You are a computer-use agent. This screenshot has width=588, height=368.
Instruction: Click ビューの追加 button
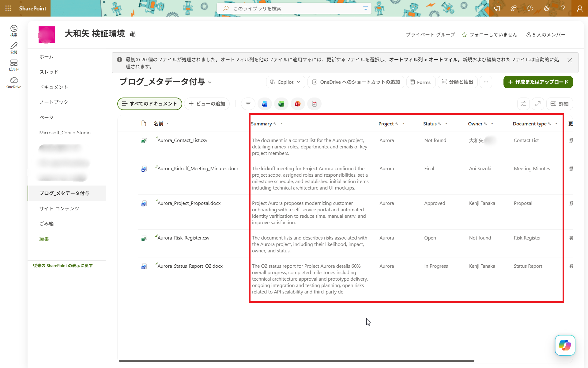207,104
